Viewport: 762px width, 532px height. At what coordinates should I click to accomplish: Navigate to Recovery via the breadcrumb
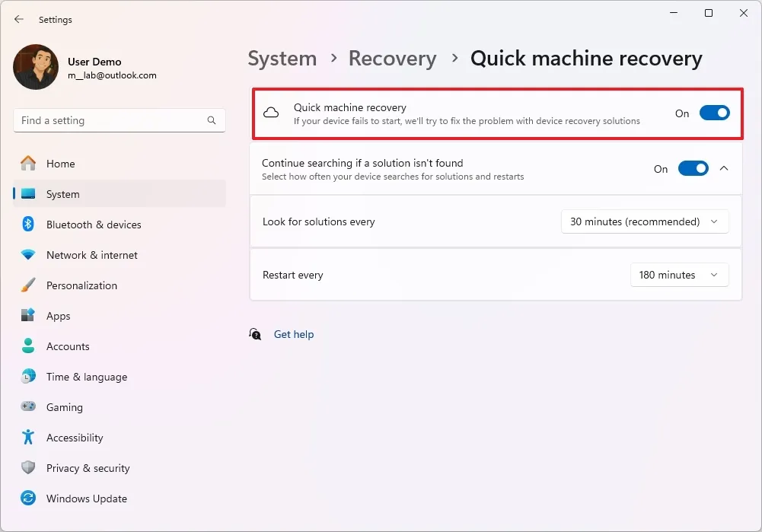[392, 58]
